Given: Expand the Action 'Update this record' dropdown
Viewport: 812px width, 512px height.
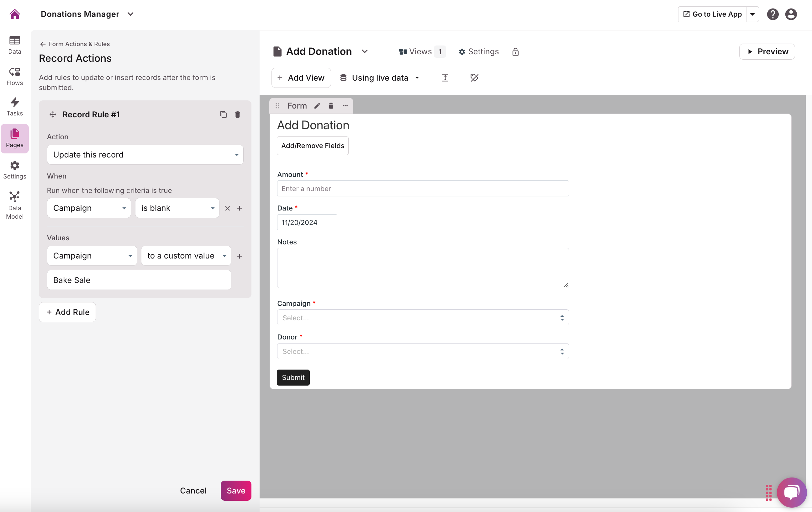Looking at the screenshot, I should click(x=145, y=155).
